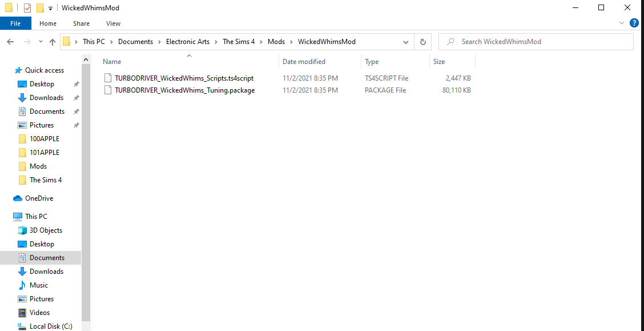Image resolution: width=644 pixels, height=331 pixels.
Task: Open the Share ribbon tab
Action: point(81,23)
